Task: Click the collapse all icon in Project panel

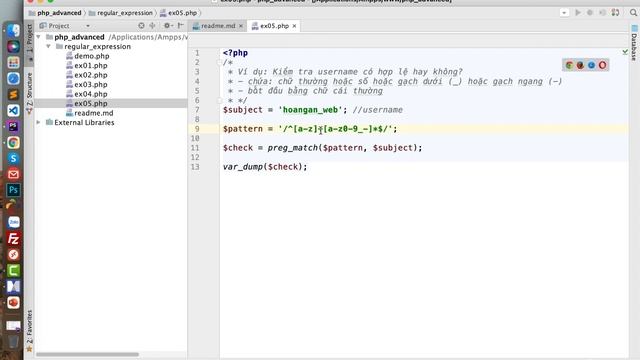Action: tap(152, 26)
